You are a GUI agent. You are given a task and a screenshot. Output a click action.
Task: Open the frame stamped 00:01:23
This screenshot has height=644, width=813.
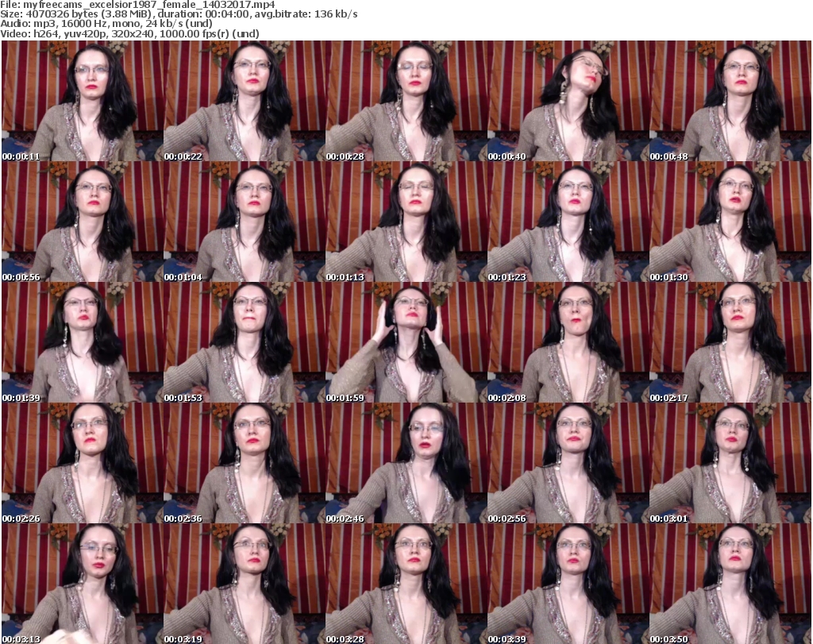click(x=568, y=222)
